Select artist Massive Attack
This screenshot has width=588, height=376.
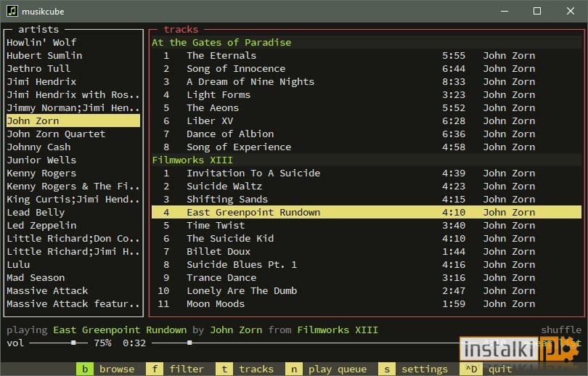[x=73, y=291]
